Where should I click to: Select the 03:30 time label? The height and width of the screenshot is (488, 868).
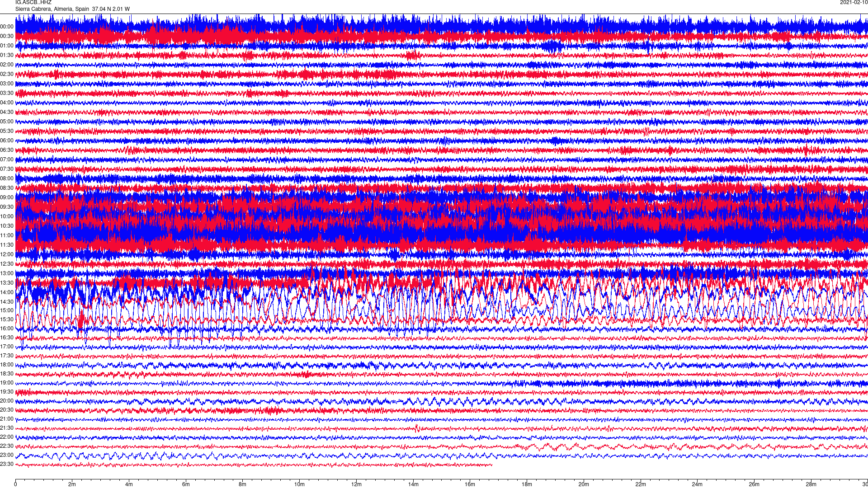tap(7, 93)
